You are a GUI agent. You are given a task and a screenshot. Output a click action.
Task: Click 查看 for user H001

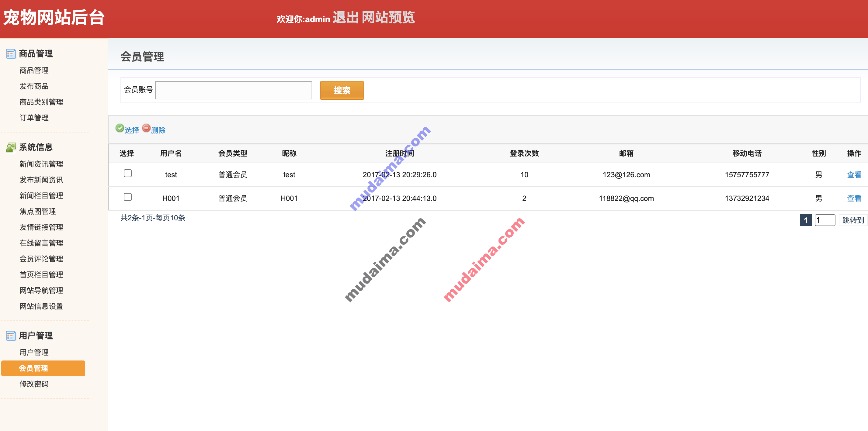[854, 198]
